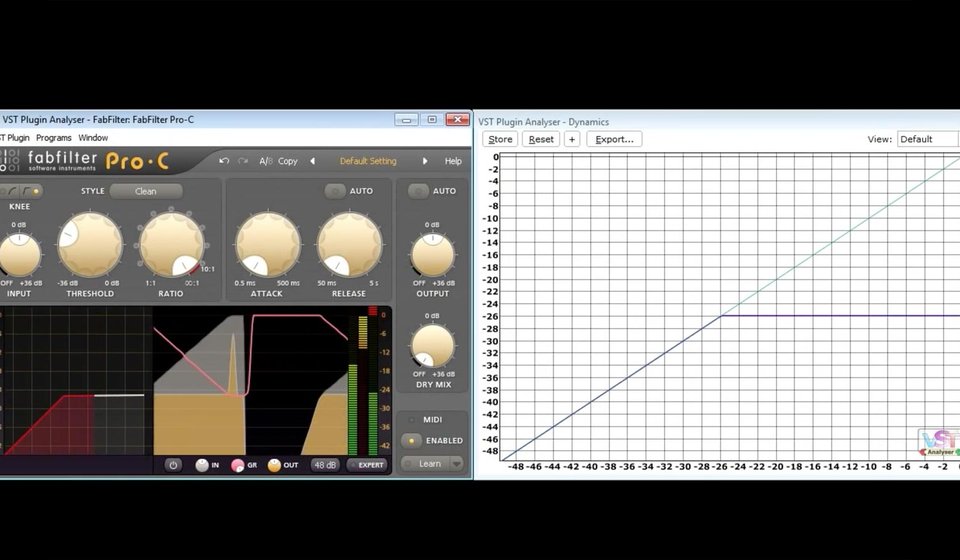Minimize the FabFilter Pro-C window
This screenshot has width=960, height=560.
click(x=406, y=119)
